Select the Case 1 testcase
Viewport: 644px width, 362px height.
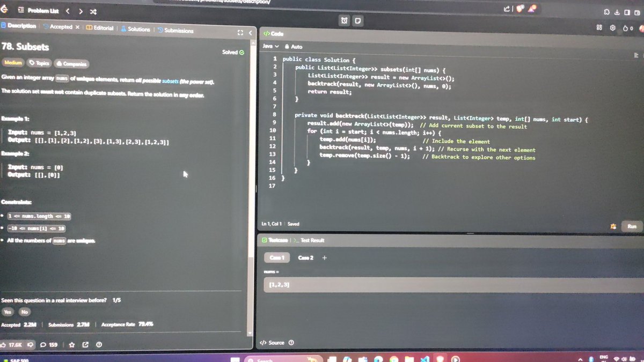tap(277, 257)
